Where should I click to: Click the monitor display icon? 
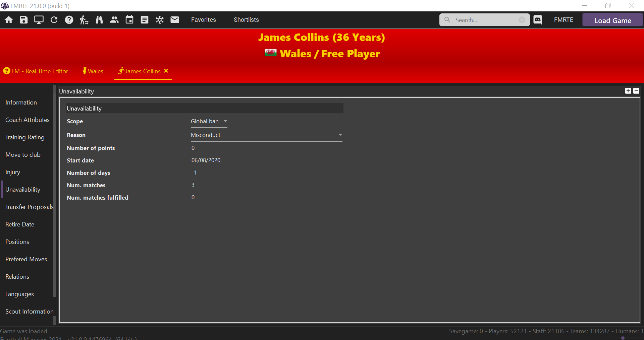tap(39, 20)
